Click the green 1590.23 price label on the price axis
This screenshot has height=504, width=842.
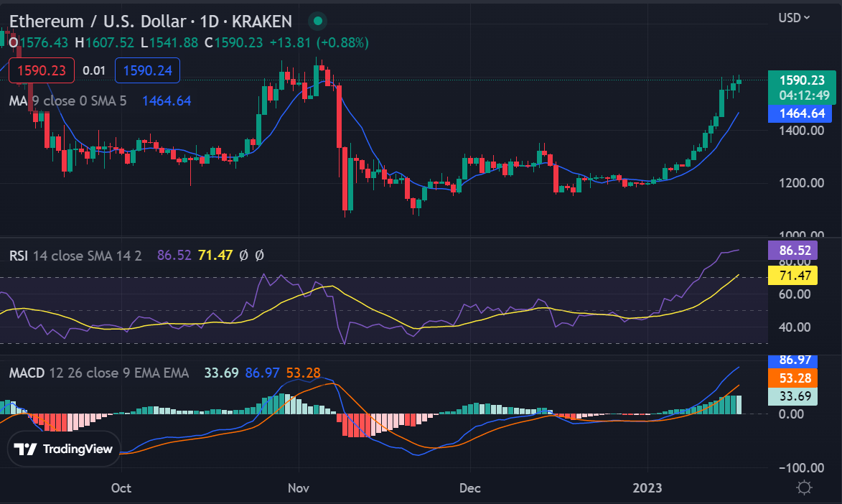click(x=802, y=80)
